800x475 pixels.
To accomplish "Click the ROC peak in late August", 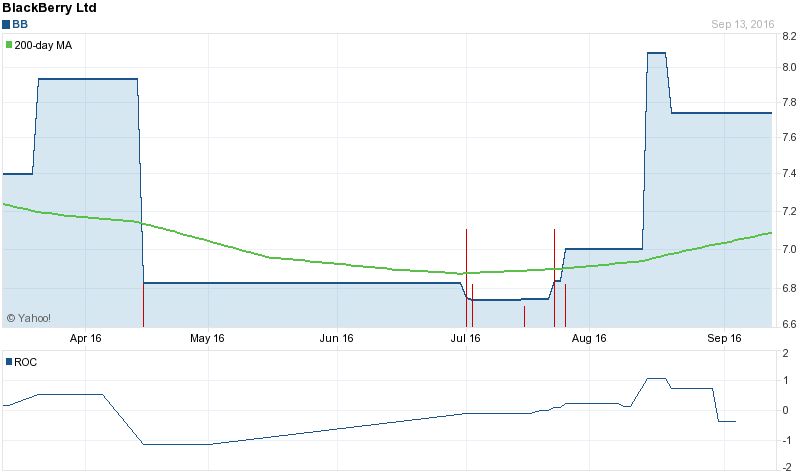I will (656, 379).
